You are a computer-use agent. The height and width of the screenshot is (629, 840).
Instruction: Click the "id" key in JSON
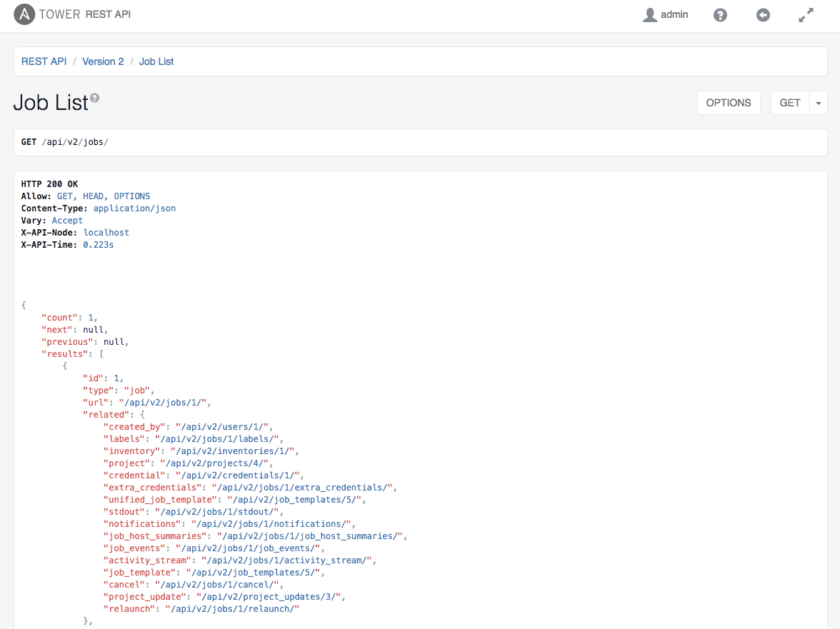93,378
